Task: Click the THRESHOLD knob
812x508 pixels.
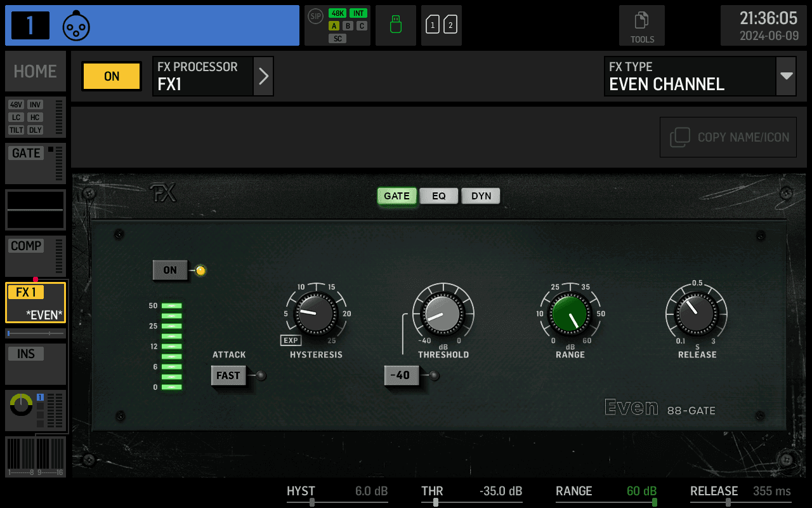Action: [x=443, y=314]
